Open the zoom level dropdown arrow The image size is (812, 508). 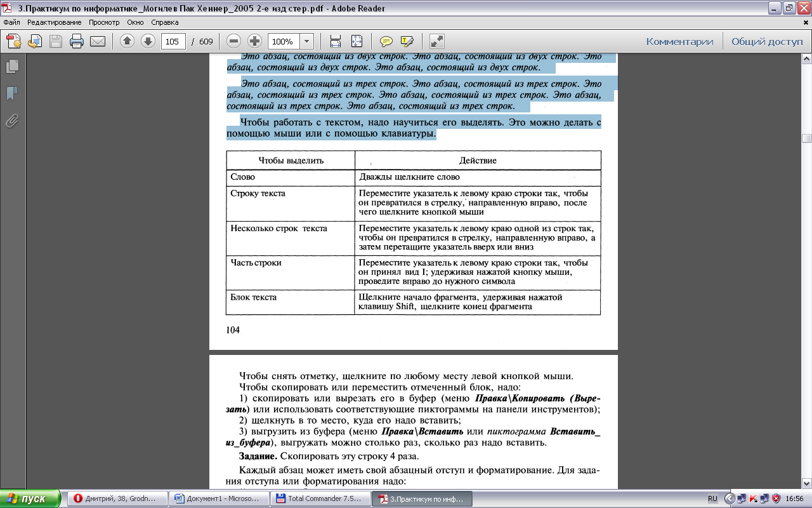[x=307, y=41]
